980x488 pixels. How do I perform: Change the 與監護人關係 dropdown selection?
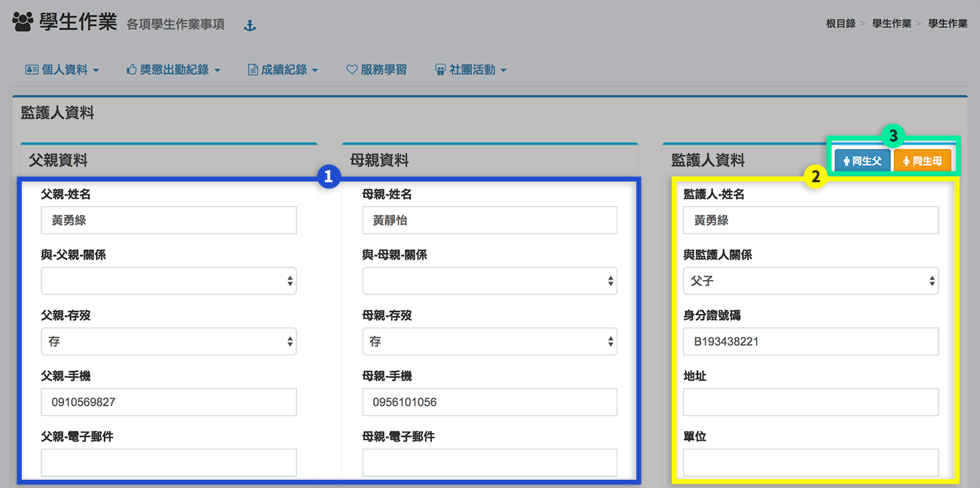click(x=810, y=281)
